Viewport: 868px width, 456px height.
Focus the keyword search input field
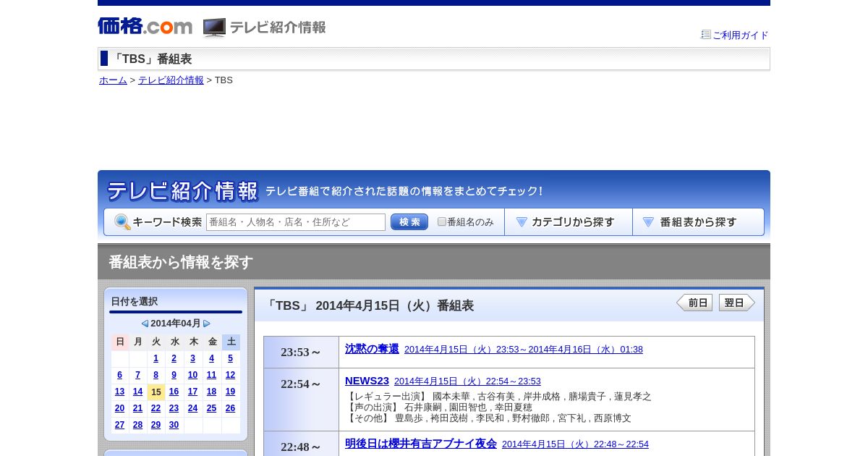296,222
